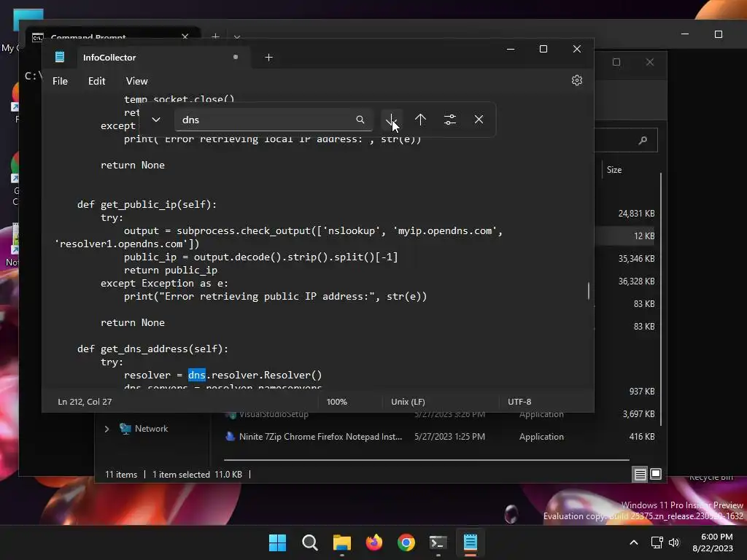Open Notepad settings gear
Image resolution: width=747 pixels, height=560 pixels.
576,80
